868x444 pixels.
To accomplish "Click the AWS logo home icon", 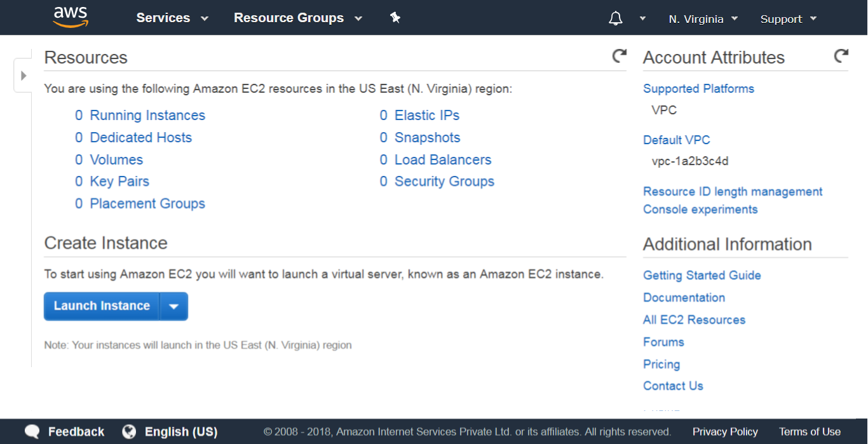I will (71, 17).
